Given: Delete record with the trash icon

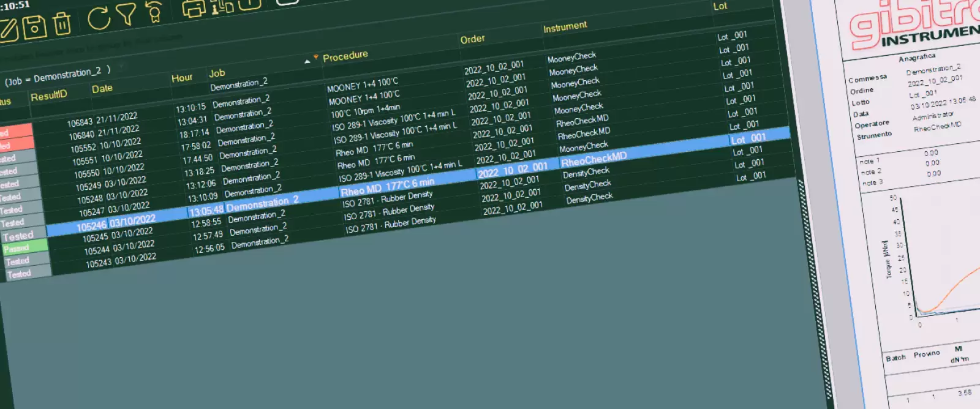Looking at the screenshot, I should (x=62, y=24).
